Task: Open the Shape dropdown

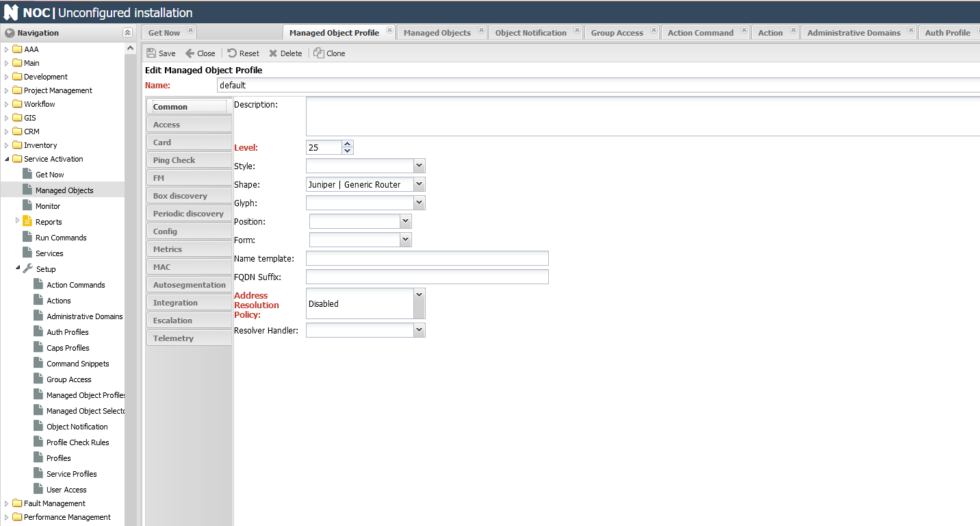Action: (420, 184)
